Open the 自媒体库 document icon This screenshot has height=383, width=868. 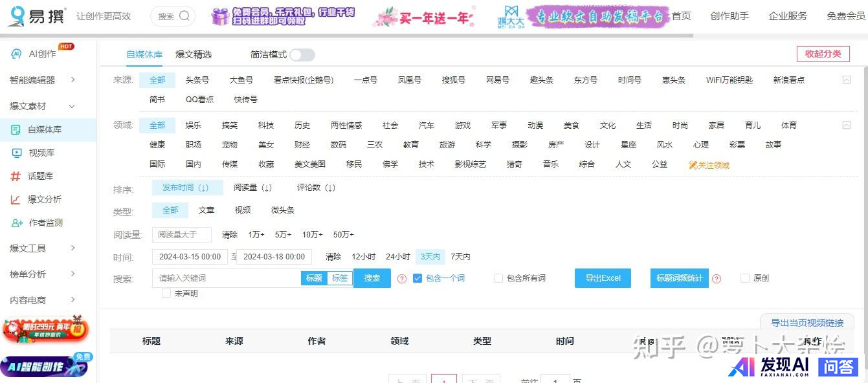click(x=16, y=129)
